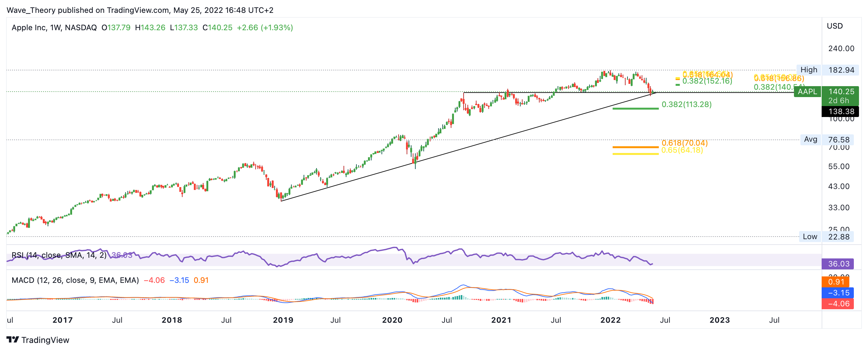Click the 2019 time axis marker
The image size is (868, 351).
point(283,320)
